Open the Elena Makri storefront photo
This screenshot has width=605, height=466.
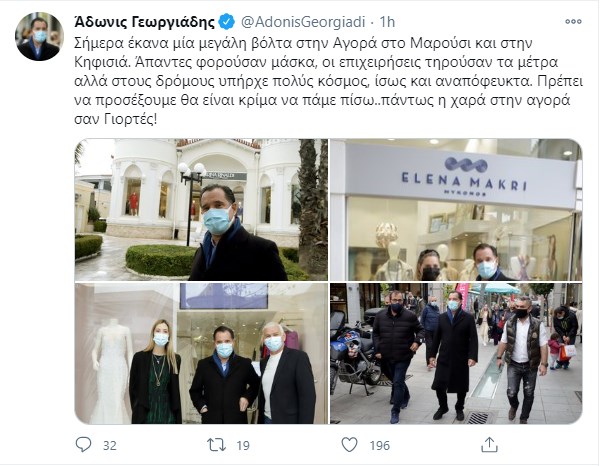(456, 209)
